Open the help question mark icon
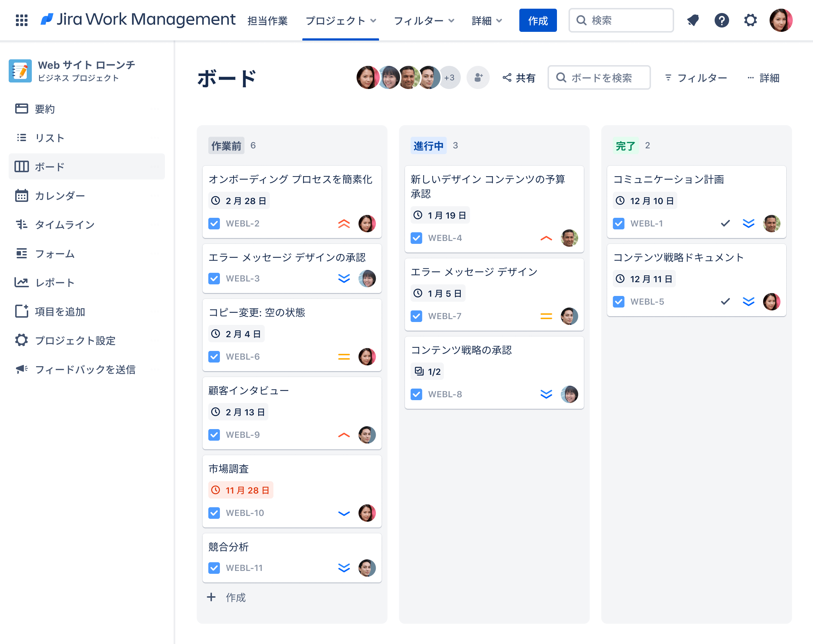Viewport: 813px width, 644px height. click(722, 20)
